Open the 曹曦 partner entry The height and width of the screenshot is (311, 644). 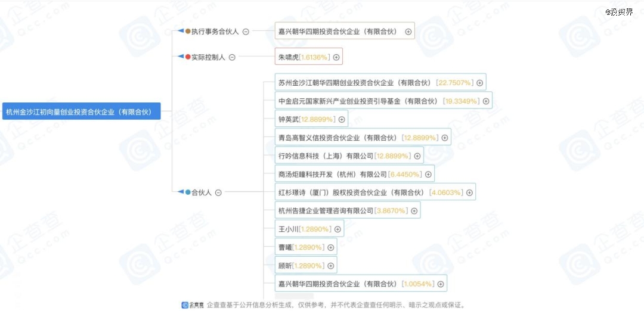click(284, 247)
